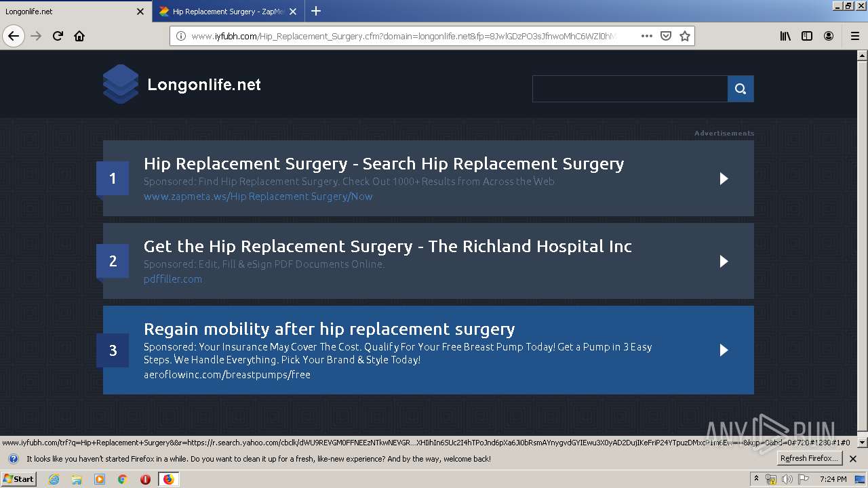This screenshot has height=488, width=868.
Task: Open Windows Explorer from taskbar
Action: [77, 479]
